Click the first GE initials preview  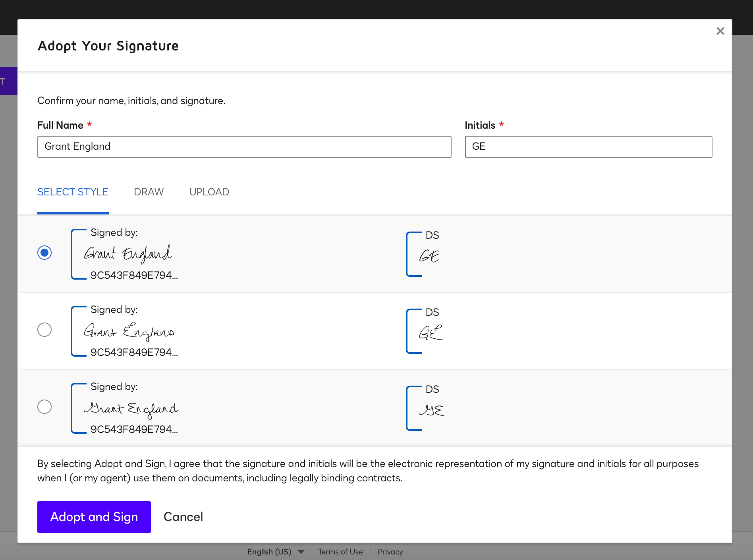pos(429,255)
